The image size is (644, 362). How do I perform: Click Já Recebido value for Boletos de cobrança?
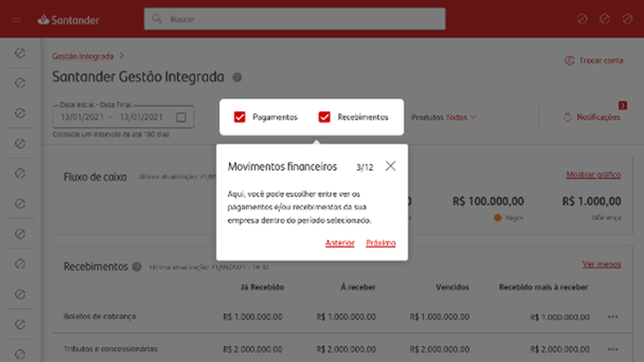click(x=253, y=317)
